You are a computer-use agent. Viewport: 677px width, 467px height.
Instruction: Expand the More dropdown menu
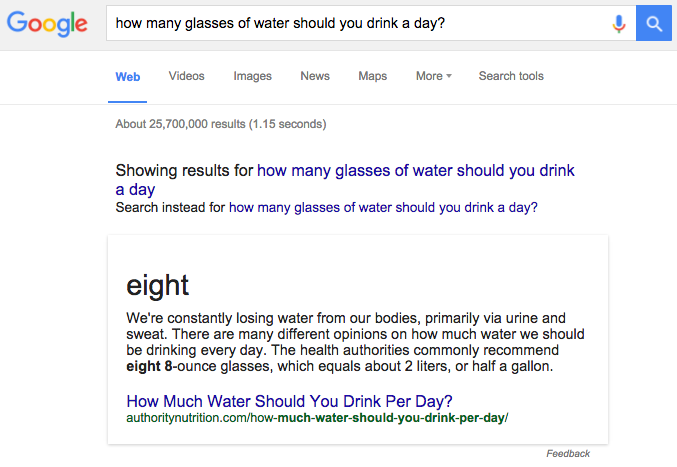point(433,76)
